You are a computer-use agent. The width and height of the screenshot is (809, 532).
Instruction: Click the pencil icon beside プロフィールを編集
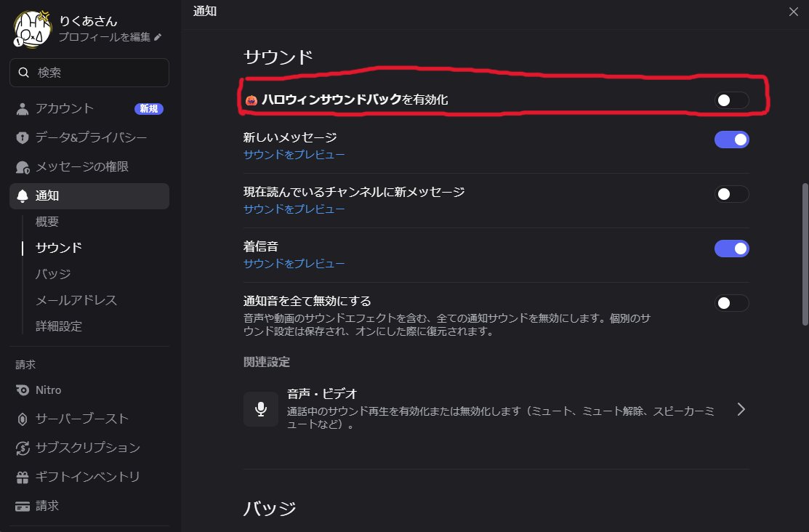(x=158, y=37)
